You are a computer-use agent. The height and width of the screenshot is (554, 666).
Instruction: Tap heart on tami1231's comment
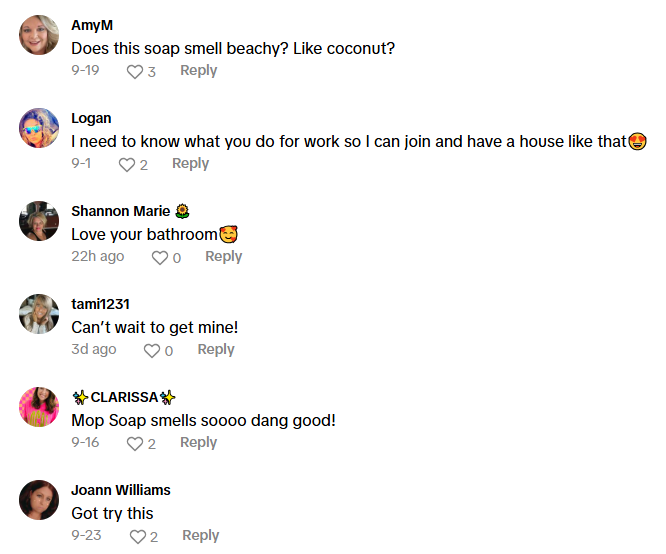[x=152, y=351]
